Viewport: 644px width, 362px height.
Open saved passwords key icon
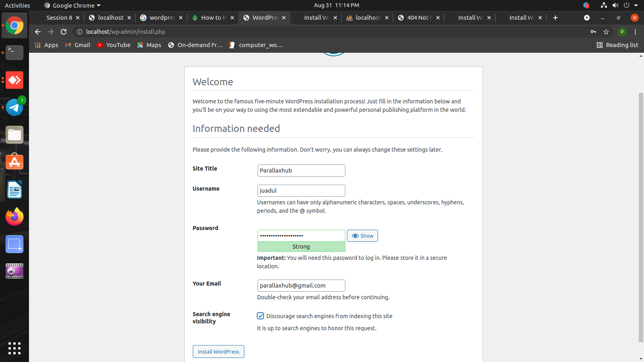coord(593,32)
